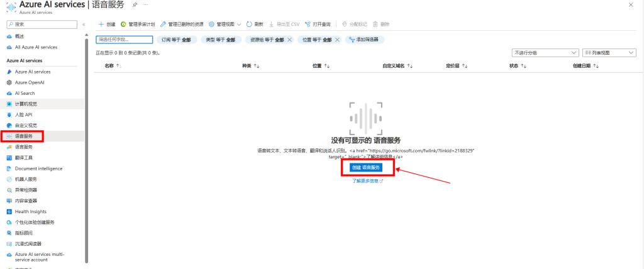Click the sidebar vertical scrollbar
Screen dimensions: 644x269
[86, 150]
